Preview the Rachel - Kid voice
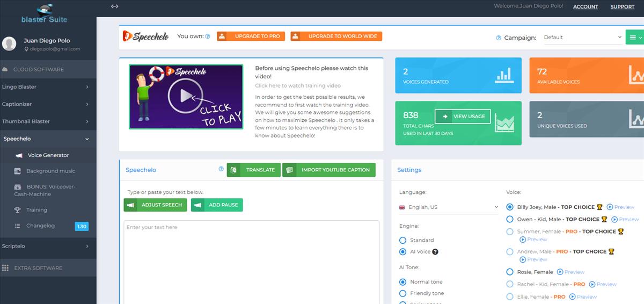 coord(603,284)
